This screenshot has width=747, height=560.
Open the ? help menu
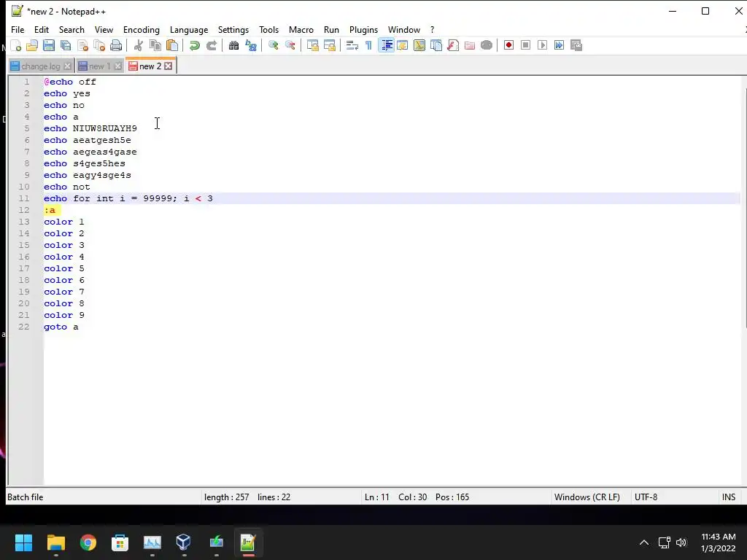point(432,29)
